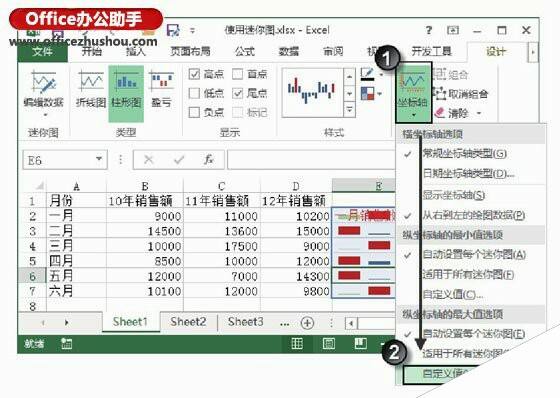Viewport: 560px width, 398px height.
Task: Expand the style gallery More arrow
Action: 349,110
